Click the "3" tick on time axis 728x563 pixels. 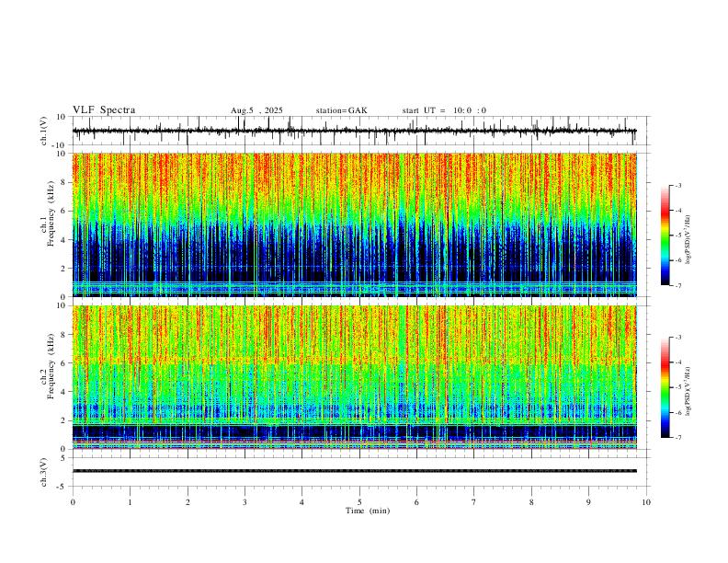(245, 502)
